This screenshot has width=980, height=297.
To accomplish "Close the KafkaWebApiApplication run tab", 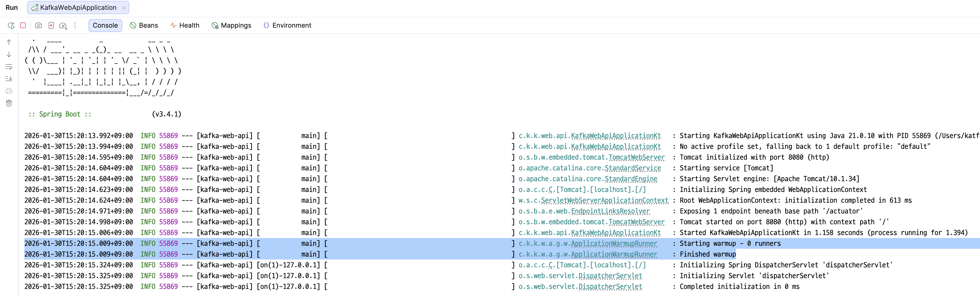I will 124,8.
